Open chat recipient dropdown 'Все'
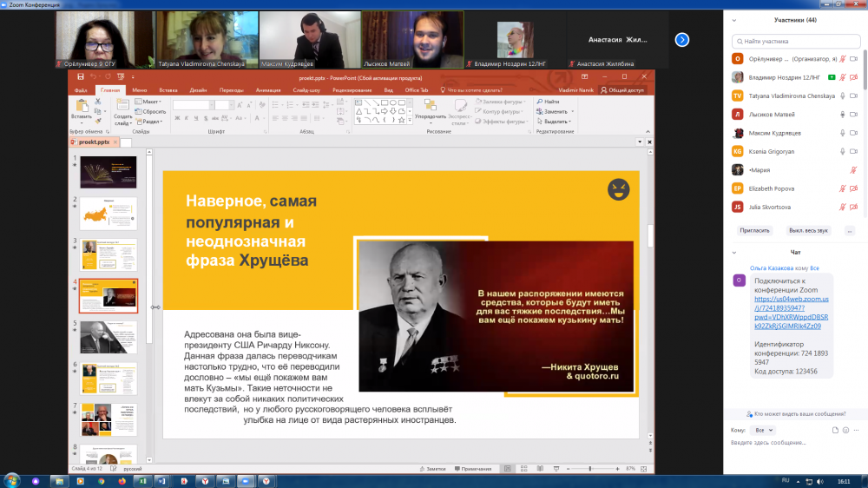 [765, 430]
